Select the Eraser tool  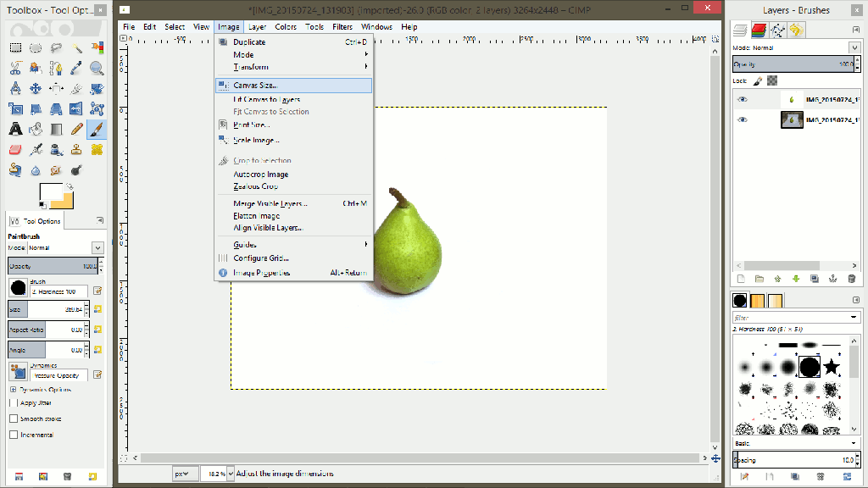[15, 150]
